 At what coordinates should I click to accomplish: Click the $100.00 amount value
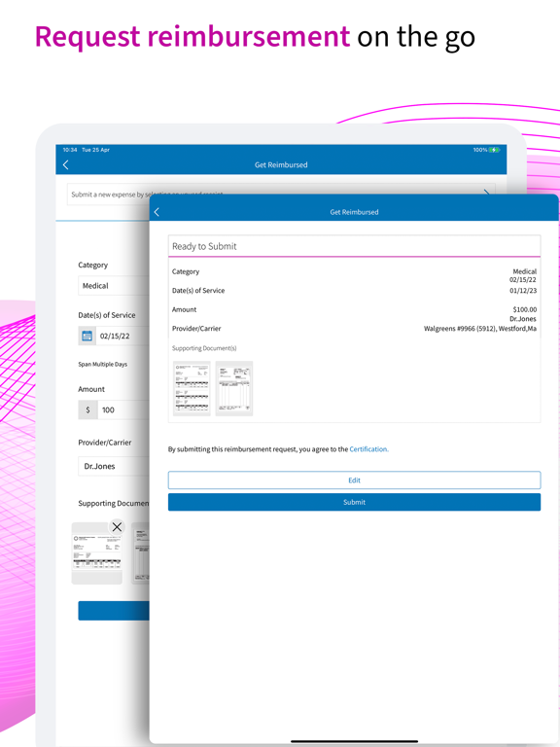pyautogui.click(x=525, y=309)
